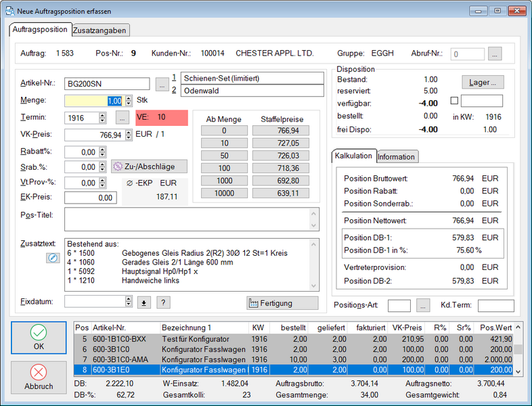
Task: Click the question mark button beside Fixdatum
Action: click(x=163, y=302)
